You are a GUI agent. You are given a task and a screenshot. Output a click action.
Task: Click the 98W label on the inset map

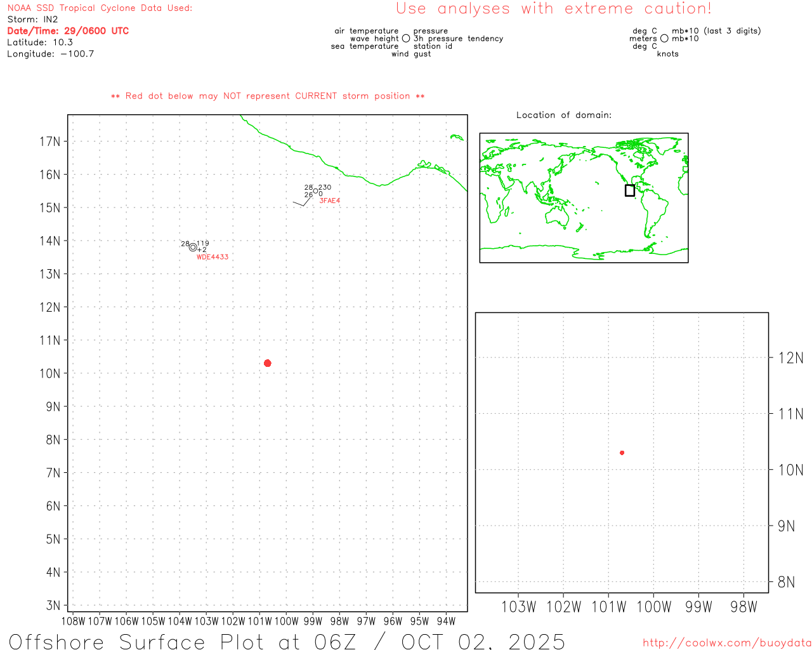pyautogui.click(x=743, y=607)
